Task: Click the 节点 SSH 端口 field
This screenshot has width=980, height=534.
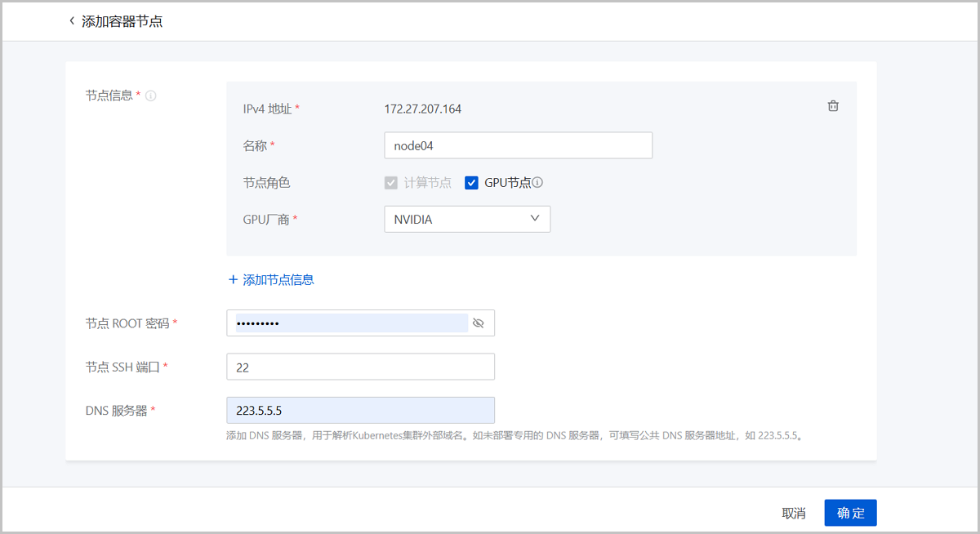Action: click(x=360, y=367)
